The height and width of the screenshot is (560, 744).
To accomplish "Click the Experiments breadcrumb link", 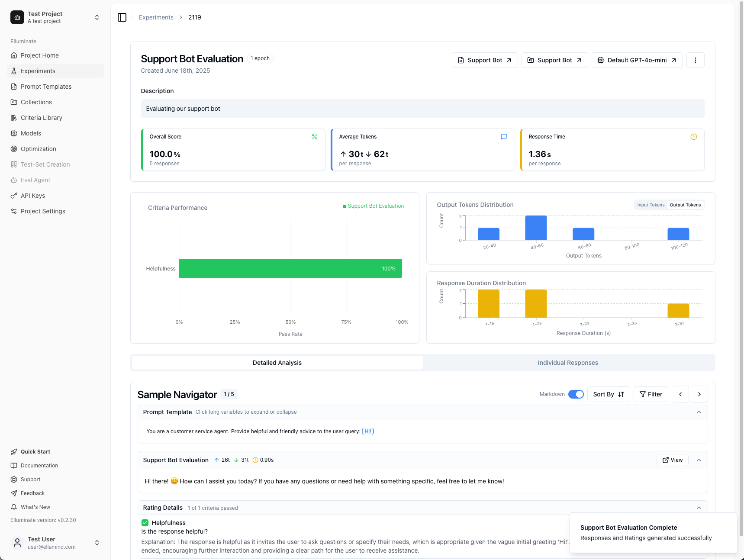I will (x=156, y=17).
